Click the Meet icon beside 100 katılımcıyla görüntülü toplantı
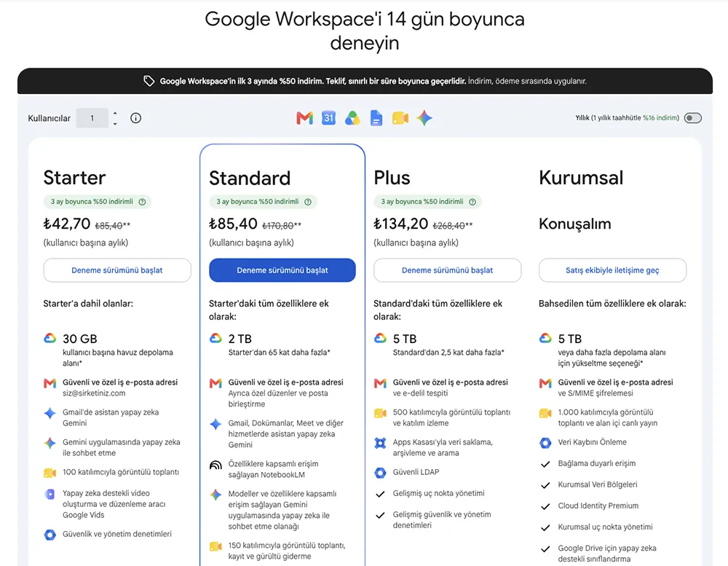Image resolution: width=728 pixels, height=566 pixels. coord(50,473)
